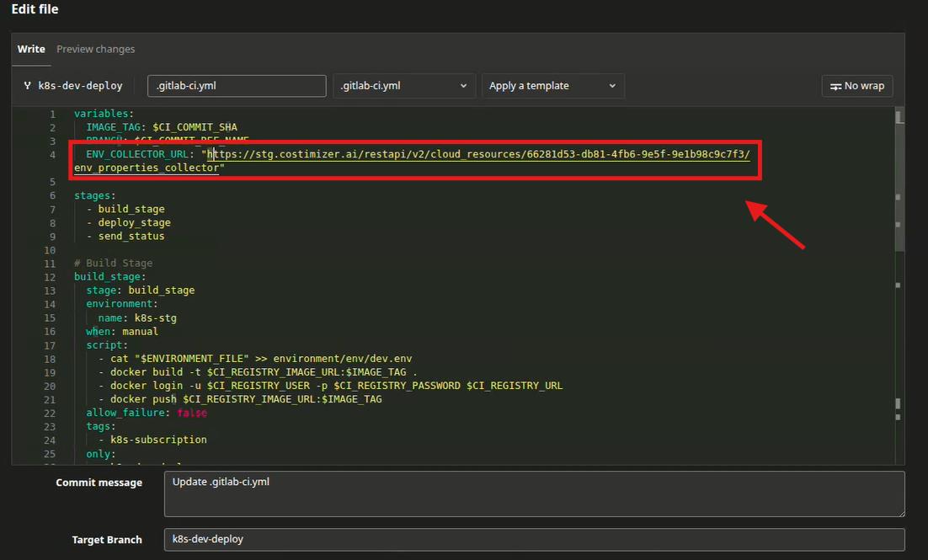Click 'name: k8s-stg' on line 15

(137, 317)
